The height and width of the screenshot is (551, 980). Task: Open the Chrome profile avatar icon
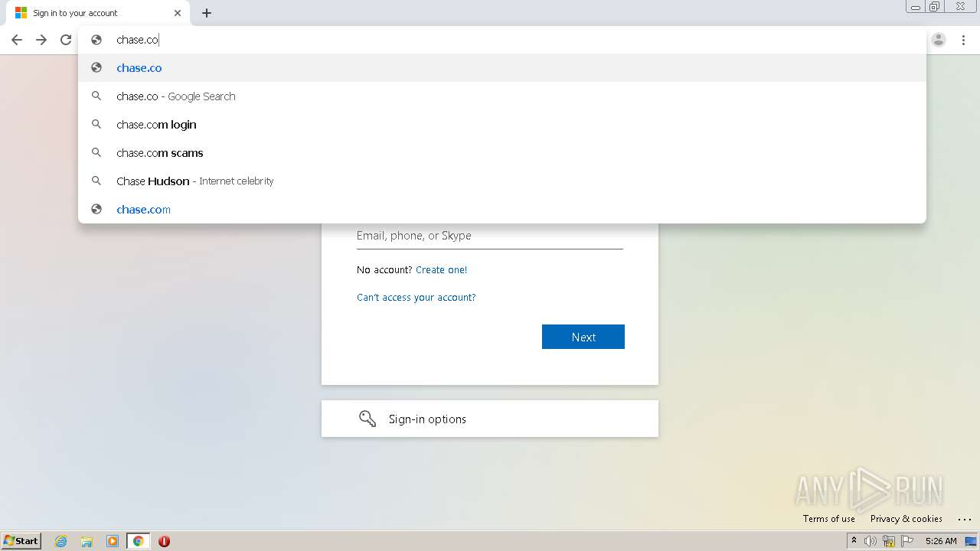[x=939, y=40]
